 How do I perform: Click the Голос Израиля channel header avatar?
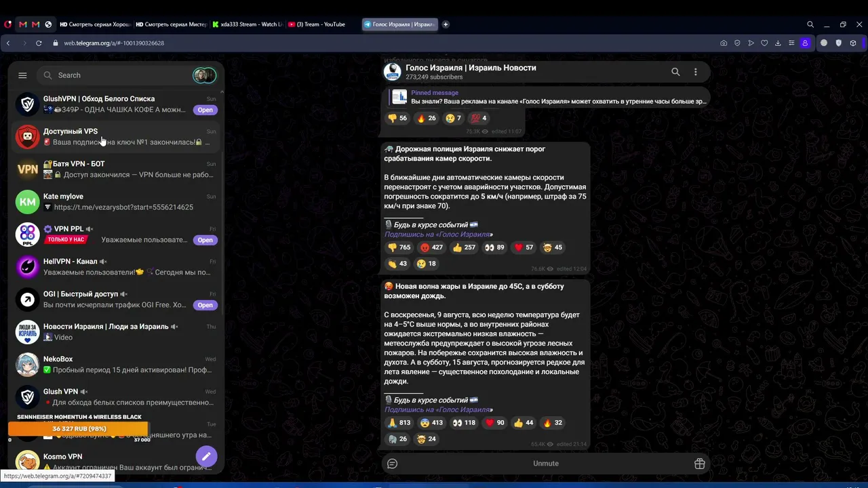point(393,72)
